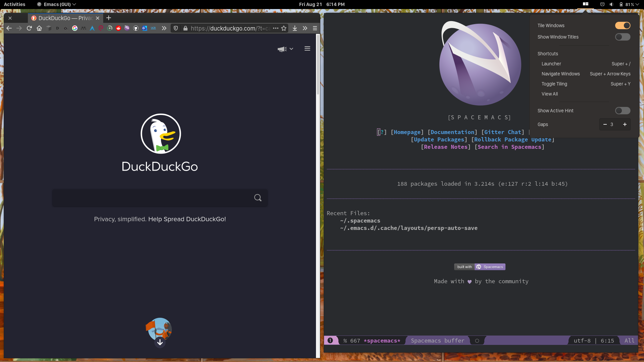Show overflow bookmarks via double-chevron

(x=164, y=28)
